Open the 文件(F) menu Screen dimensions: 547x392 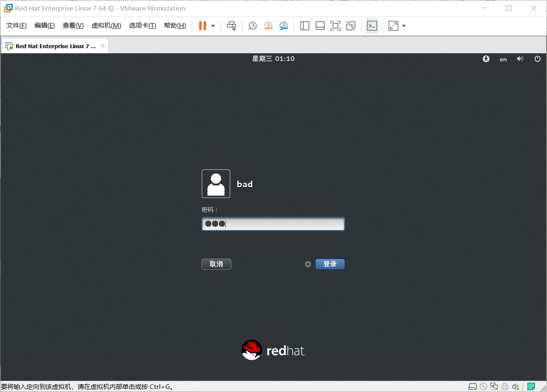[17, 26]
